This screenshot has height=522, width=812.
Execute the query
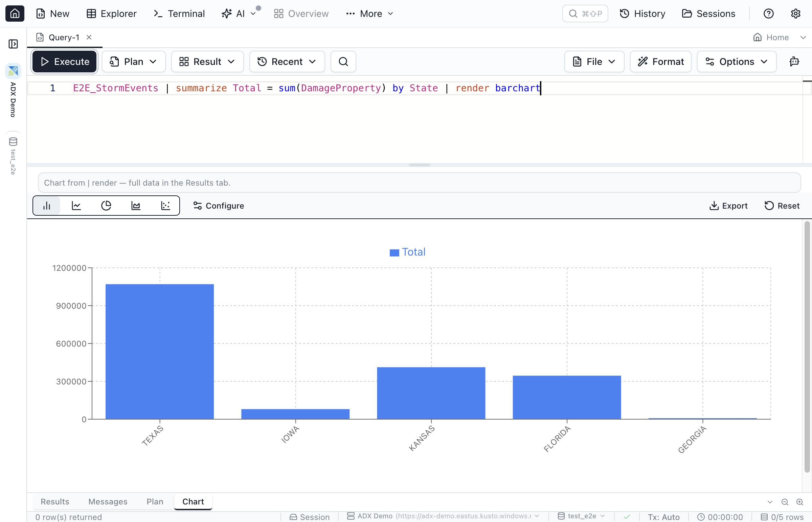64,62
